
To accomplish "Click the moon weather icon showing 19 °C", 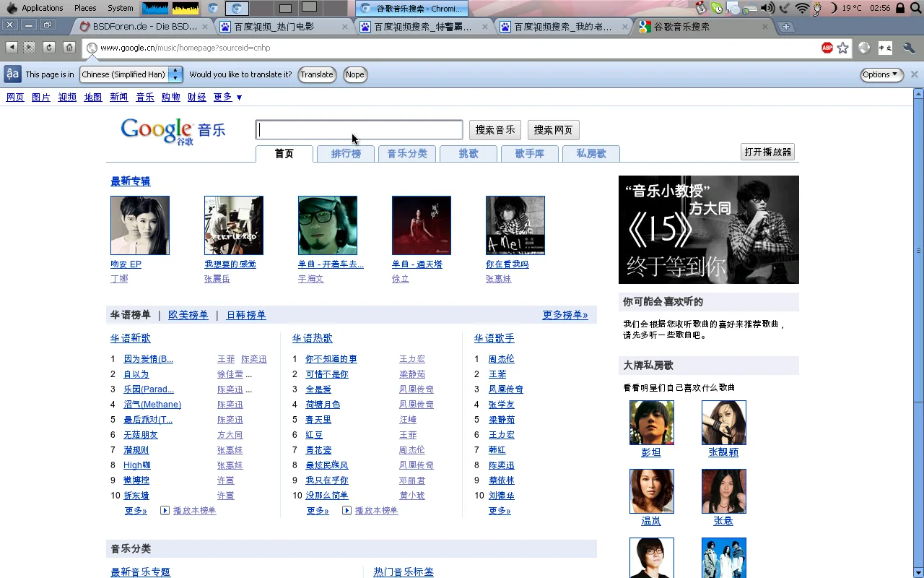I will click(x=834, y=8).
